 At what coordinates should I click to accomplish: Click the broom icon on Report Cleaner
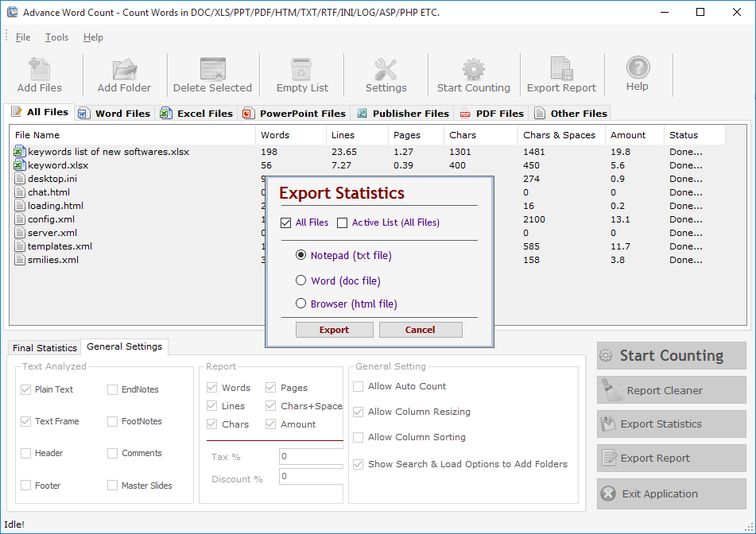tap(611, 390)
